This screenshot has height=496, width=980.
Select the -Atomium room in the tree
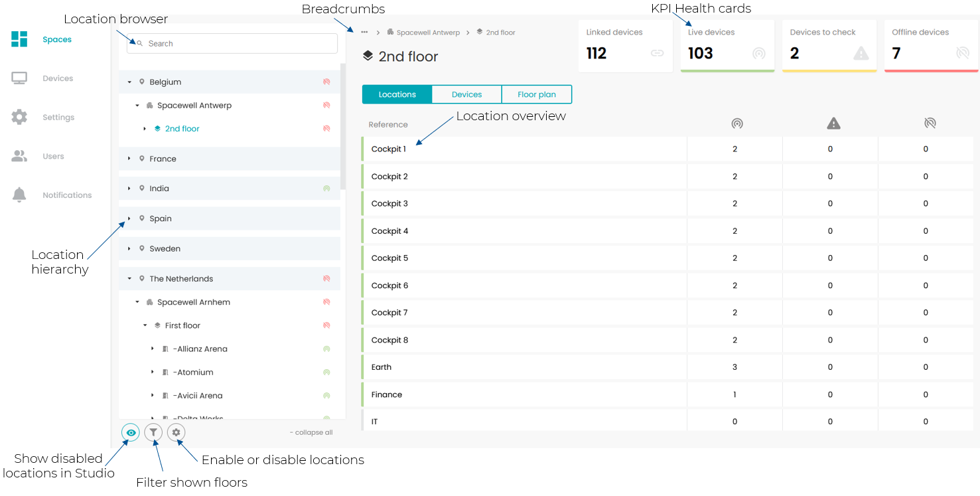click(193, 372)
